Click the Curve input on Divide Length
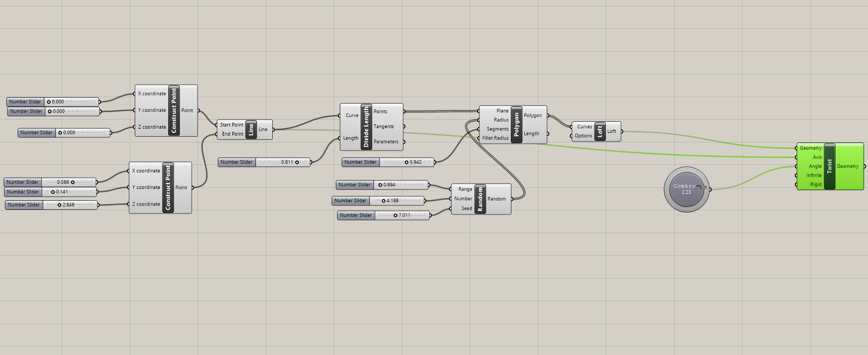868x355 pixels. (x=352, y=115)
